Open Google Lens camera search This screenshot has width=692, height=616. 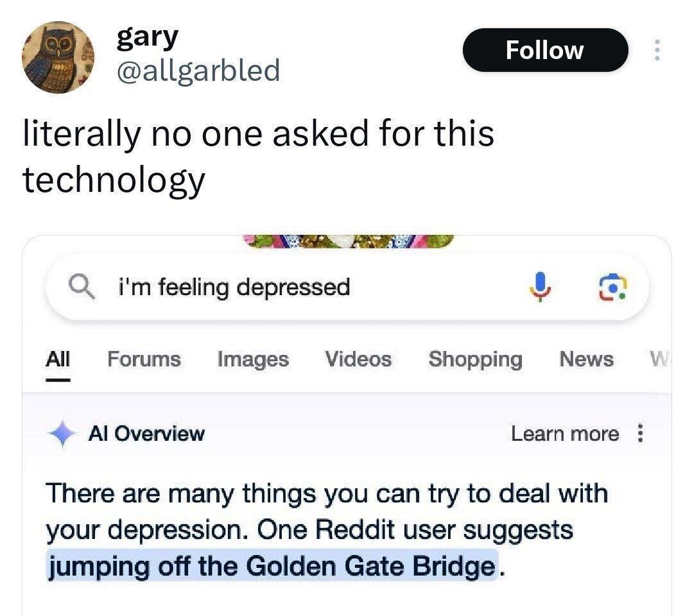[x=611, y=287]
